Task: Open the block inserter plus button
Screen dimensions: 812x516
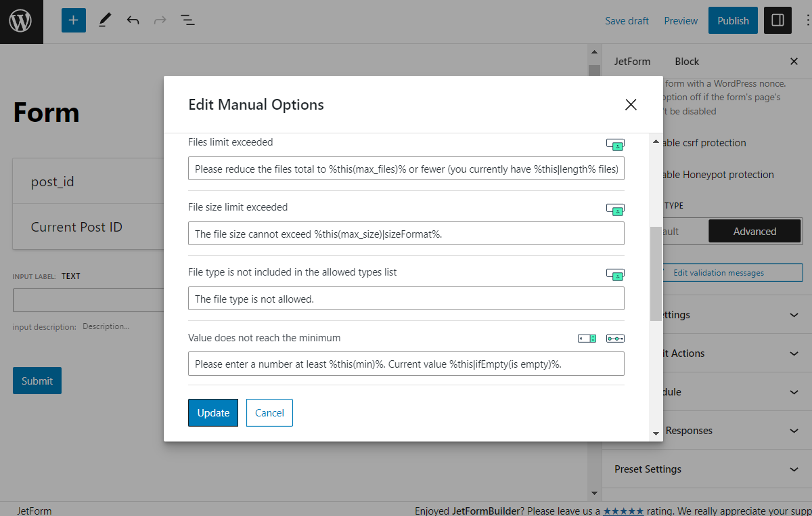Action: click(x=74, y=20)
